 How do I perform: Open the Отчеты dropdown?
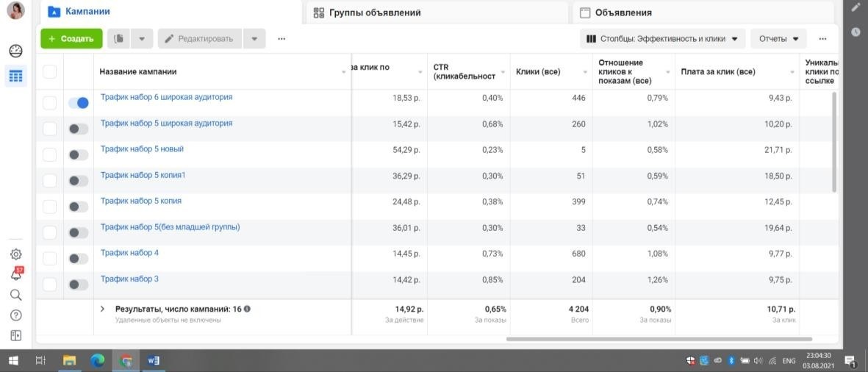pyautogui.click(x=778, y=39)
